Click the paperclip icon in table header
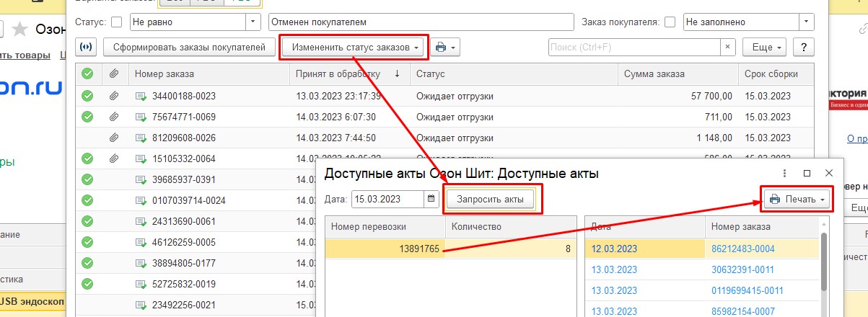The height and width of the screenshot is (317, 868). tap(113, 73)
